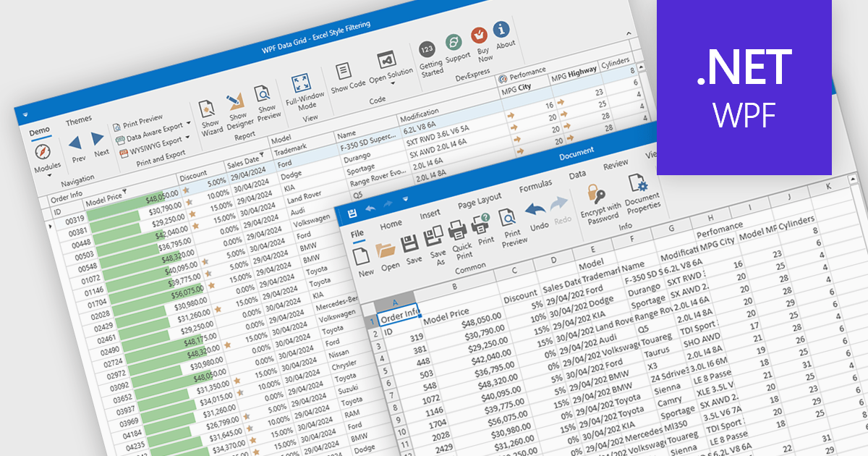Screen dimensions: 868x456
Task: Open the Getting Started guide icon
Action: point(427,51)
